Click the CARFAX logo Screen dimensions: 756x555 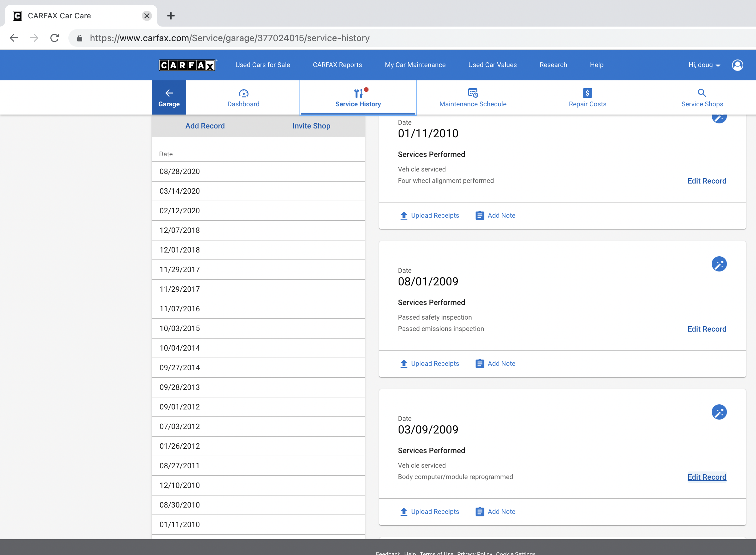pos(187,65)
